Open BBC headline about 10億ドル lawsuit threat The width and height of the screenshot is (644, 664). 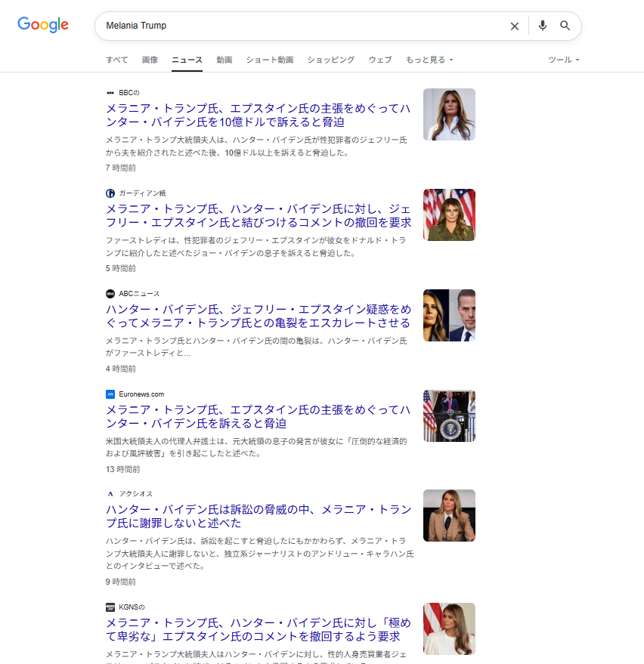point(258,115)
